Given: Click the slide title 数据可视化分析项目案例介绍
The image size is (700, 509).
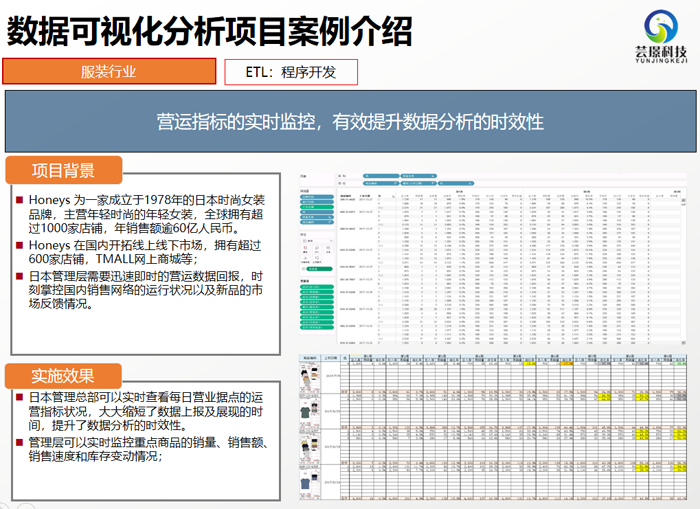Looking at the screenshot, I should click(209, 31).
